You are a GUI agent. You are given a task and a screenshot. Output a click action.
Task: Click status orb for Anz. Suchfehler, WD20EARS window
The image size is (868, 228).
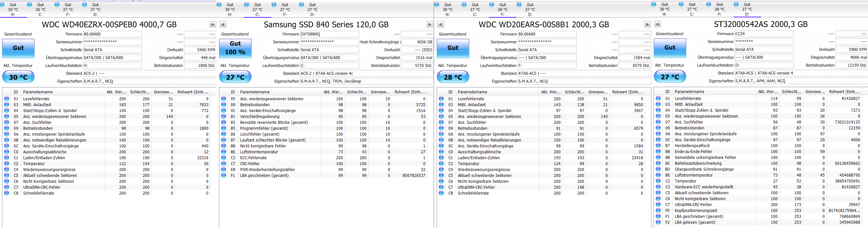coord(441,122)
